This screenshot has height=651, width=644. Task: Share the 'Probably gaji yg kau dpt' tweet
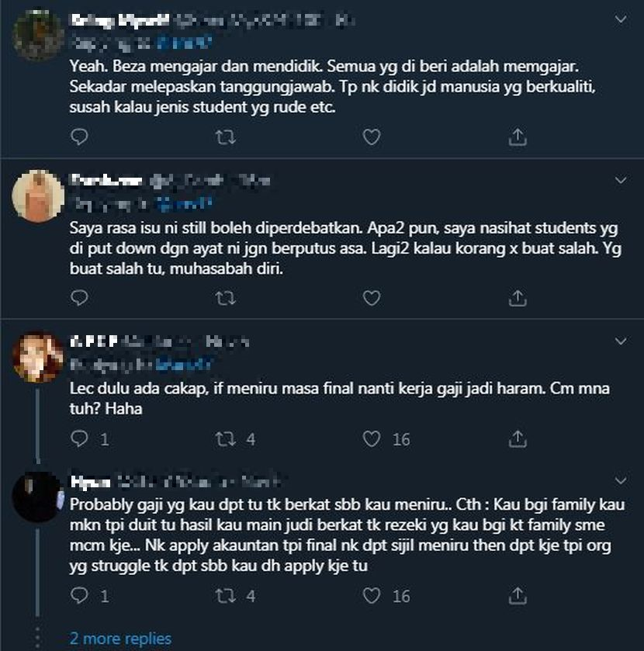coord(518,596)
